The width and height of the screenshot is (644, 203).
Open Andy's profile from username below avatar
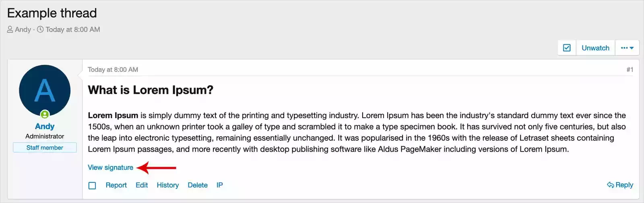pyautogui.click(x=45, y=126)
